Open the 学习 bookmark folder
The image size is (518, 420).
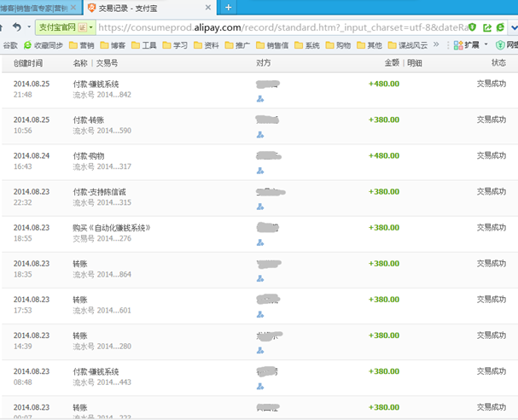click(x=175, y=45)
